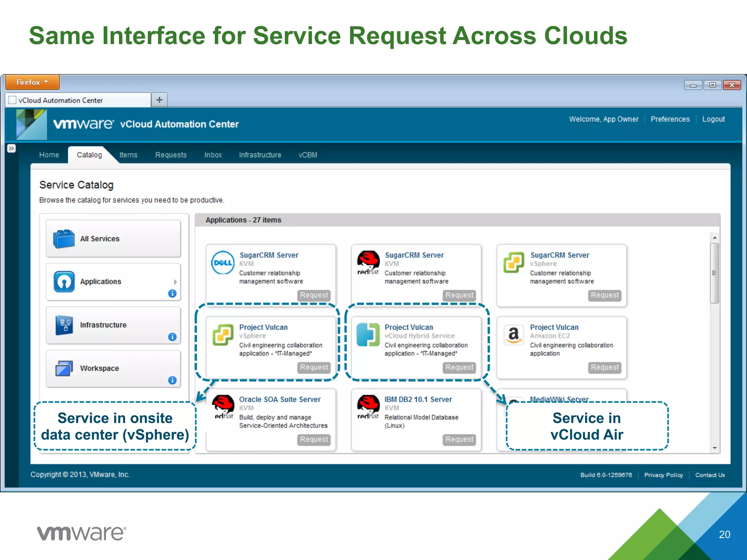Switch to the Requests tab
Image resolution: width=747 pixels, height=560 pixels.
[171, 155]
